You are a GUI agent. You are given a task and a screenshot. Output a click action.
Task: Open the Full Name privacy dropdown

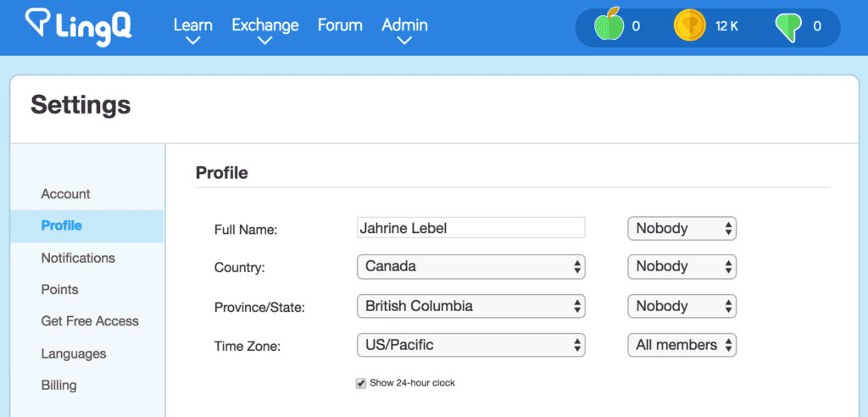coord(682,228)
